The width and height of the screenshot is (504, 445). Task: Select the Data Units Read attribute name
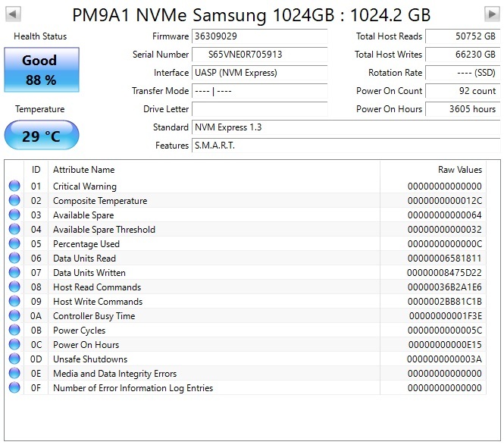[x=84, y=259]
